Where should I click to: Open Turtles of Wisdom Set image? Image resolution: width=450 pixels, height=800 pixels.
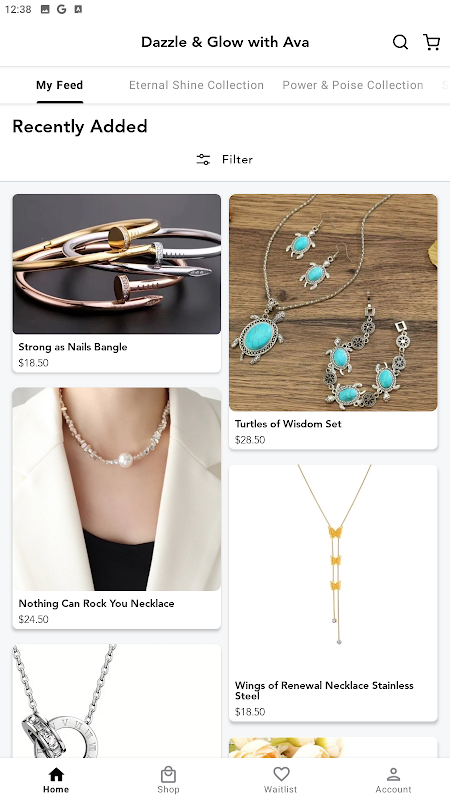coord(333,303)
